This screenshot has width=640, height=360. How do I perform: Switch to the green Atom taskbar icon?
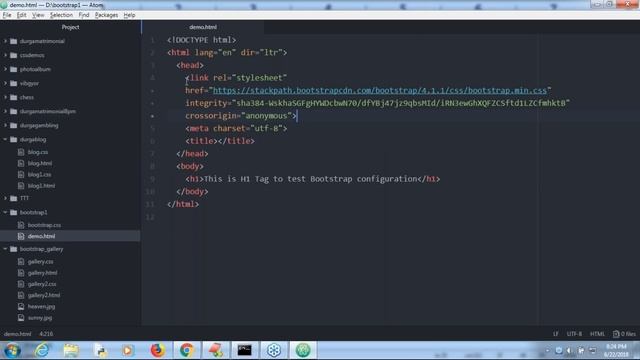point(303,350)
